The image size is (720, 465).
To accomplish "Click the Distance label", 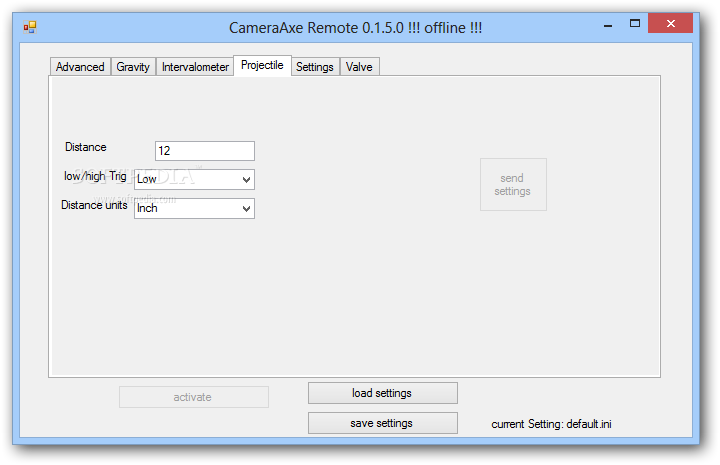I will click(85, 147).
